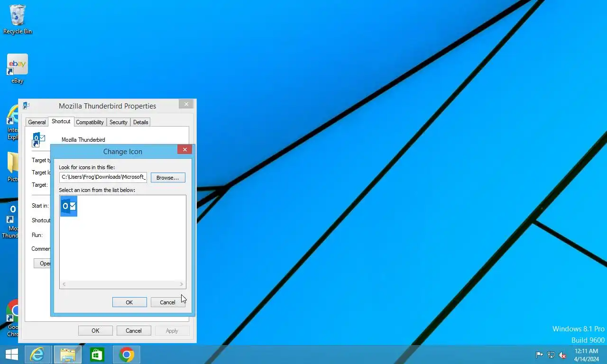Click the 'Target:' label in Properties
Viewport: 607px width, 364px height.
tap(39, 185)
